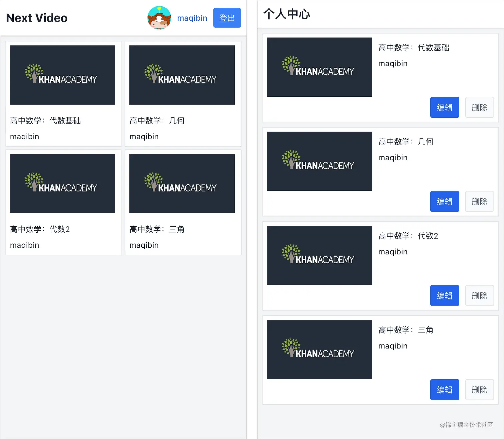Click the Next Video app title

coord(37,18)
